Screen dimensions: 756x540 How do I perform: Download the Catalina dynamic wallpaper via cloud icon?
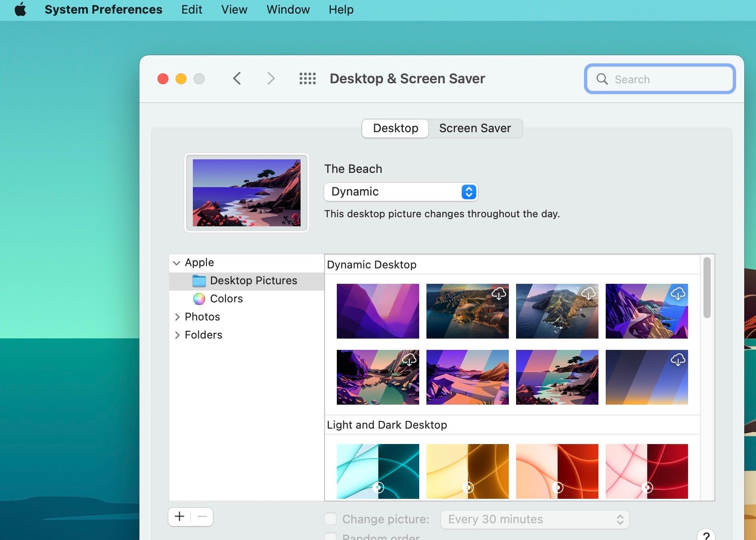pyautogui.click(x=588, y=294)
